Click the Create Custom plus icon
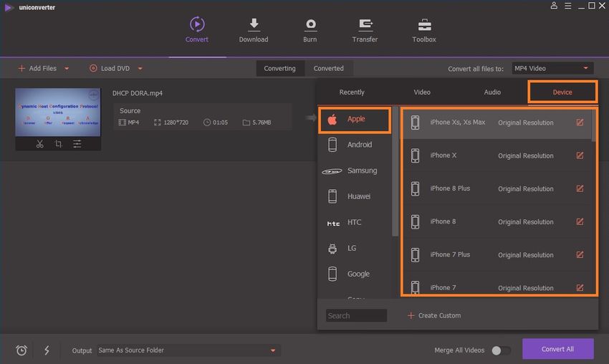The image size is (609, 364). [411, 315]
